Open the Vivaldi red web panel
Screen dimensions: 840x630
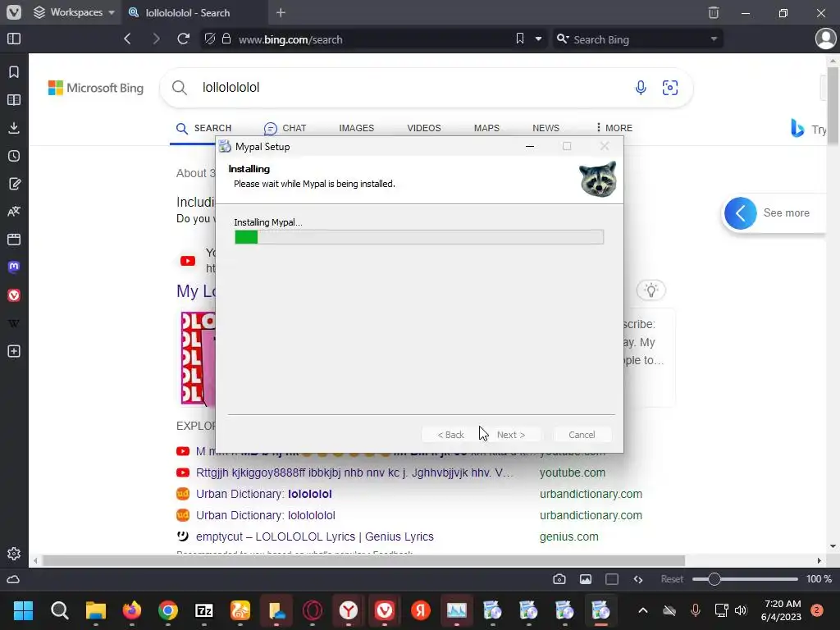pos(14,295)
